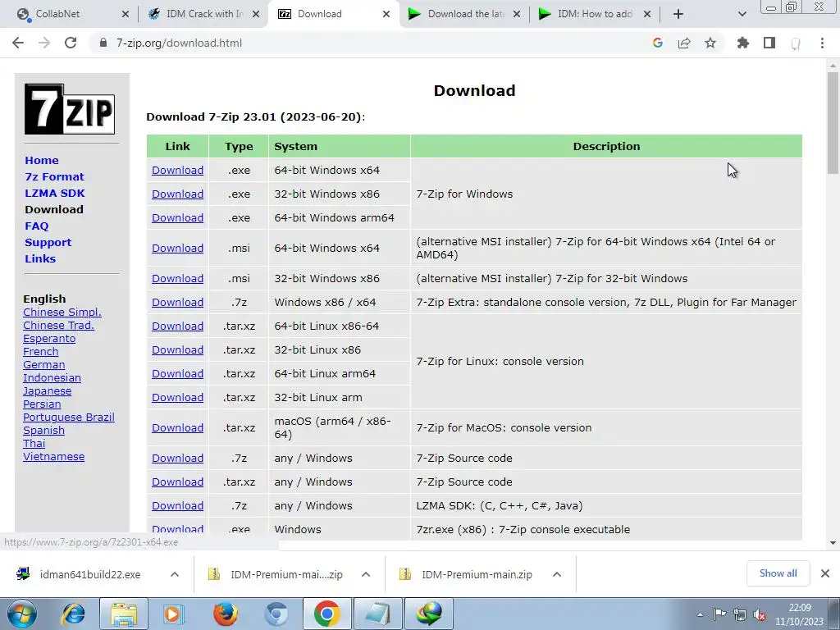
Task: Click Show all downloads button
Action: [x=778, y=573]
